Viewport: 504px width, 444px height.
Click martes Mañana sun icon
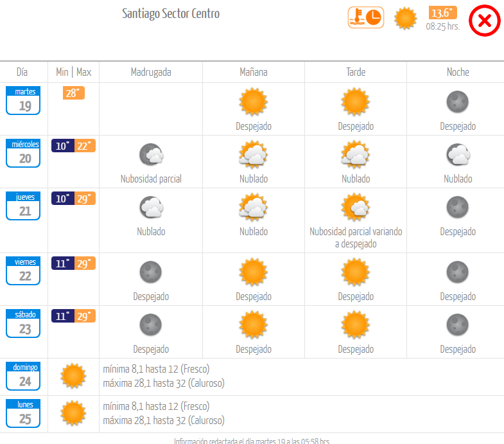pyautogui.click(x=254, y=102)
